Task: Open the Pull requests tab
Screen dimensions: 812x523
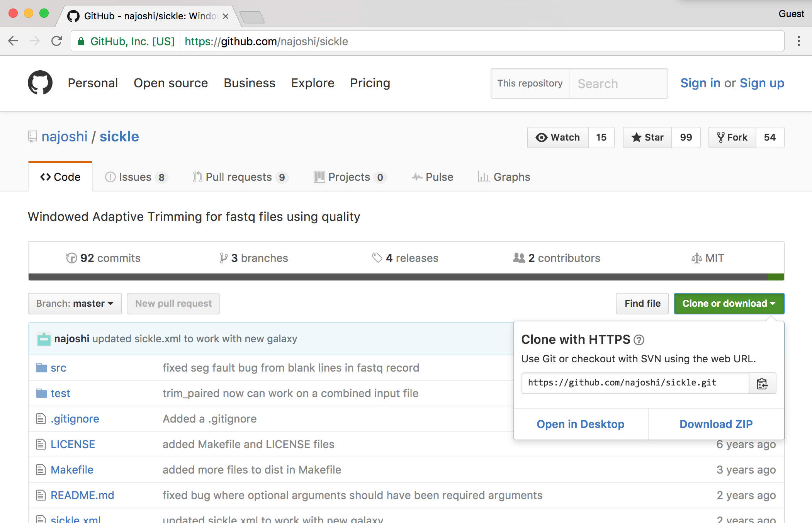Action: tap(240, 177)
